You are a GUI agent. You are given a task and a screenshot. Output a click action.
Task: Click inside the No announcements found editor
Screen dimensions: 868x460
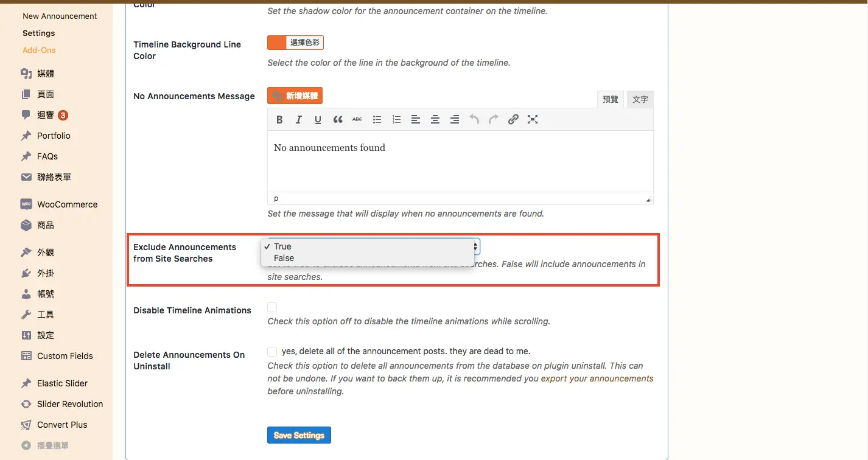click(460, 161)
